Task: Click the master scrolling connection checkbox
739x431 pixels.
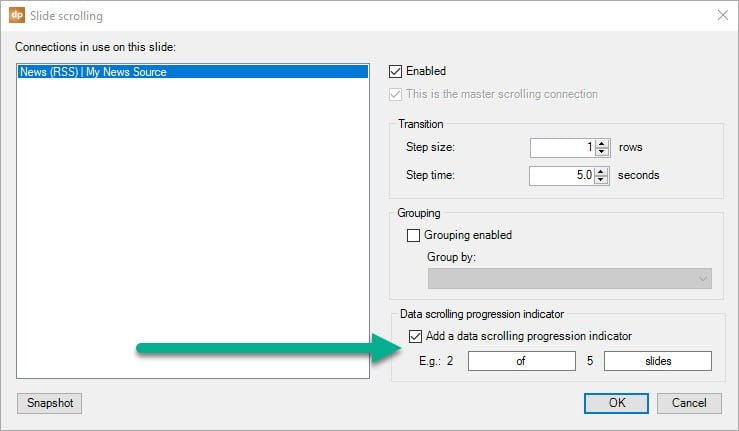Action: [x=397, y=94]
